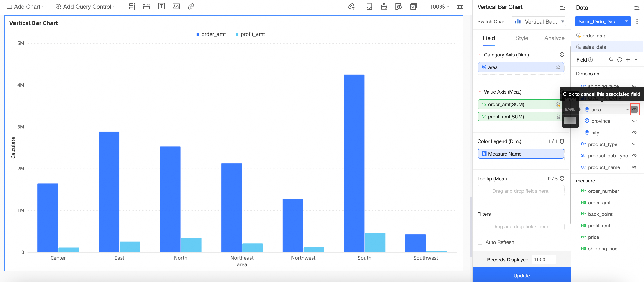
Task: Click the search fields magnifier icon
Action: pos(611,60)
